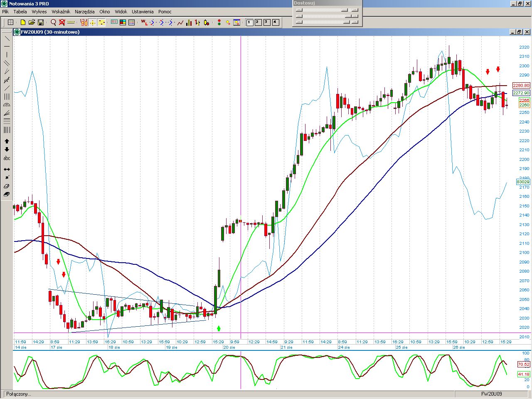Click the new document icon in toolbar
This screenshot has height=399, width=532.
pos(23,22)
